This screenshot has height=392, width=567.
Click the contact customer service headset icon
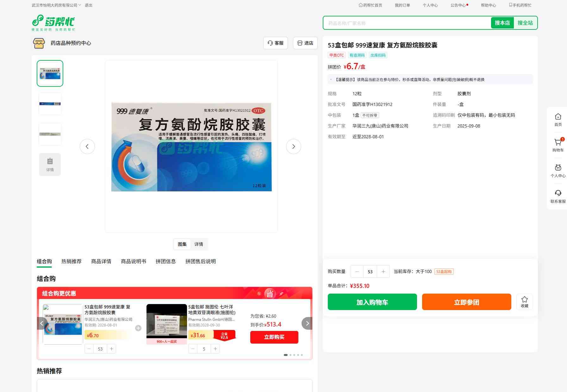tap(558, 194)
